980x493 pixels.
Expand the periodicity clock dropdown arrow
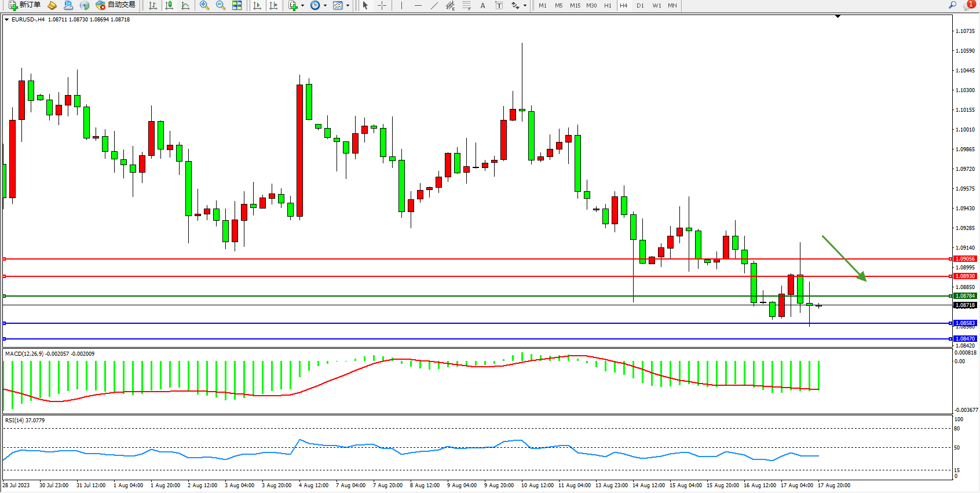(x=325, y=5)
